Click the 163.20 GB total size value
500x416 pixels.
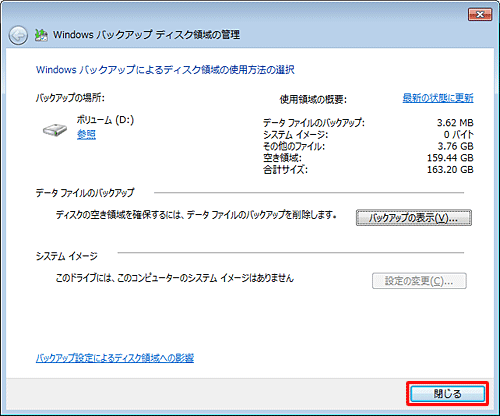point(450,169)
